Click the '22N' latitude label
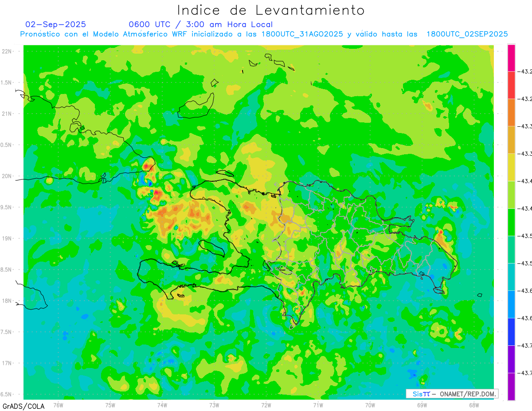532x411 pixels. pos(7,51)
